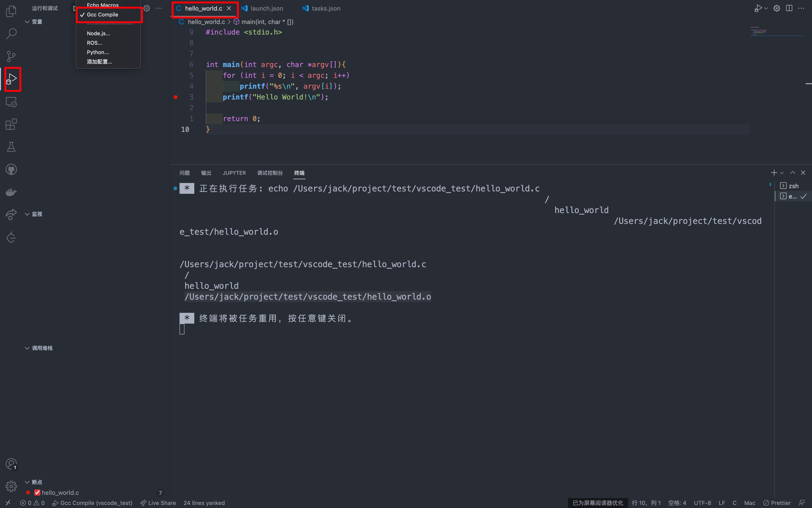Switch to the launch.json tab

click(267, 8)
